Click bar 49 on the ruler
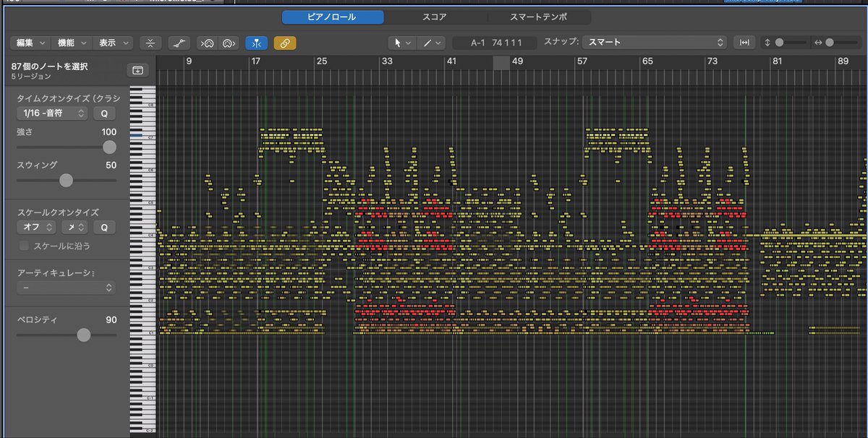 click(517, 63)
